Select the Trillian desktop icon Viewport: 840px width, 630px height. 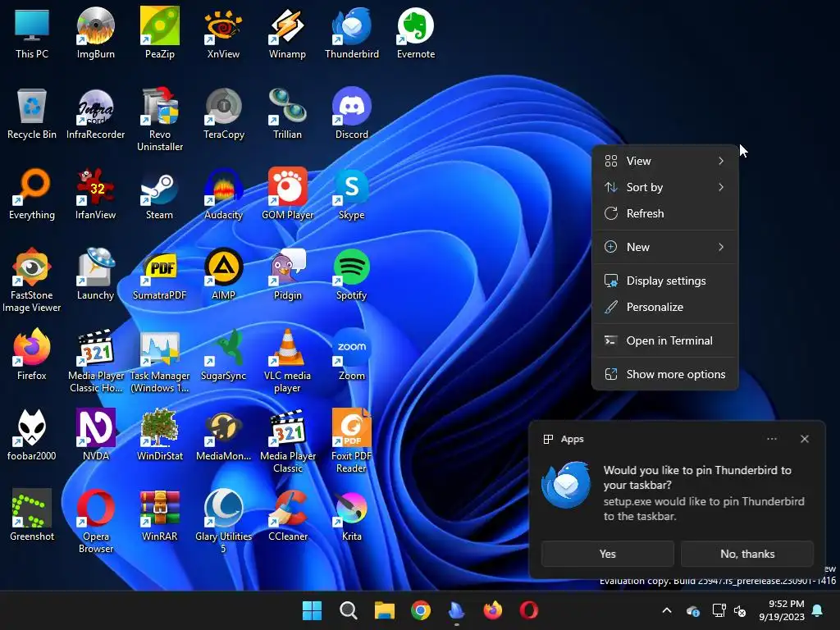tap(288, 113)
